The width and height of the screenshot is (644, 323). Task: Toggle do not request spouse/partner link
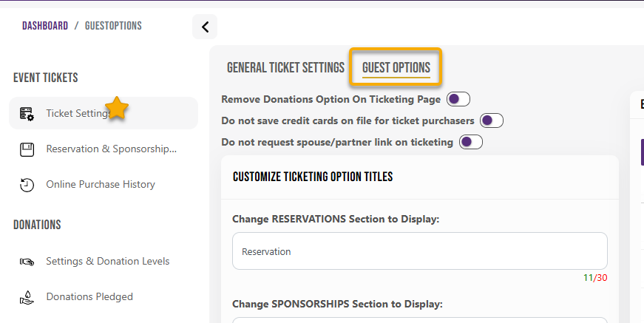coord(470,142)
